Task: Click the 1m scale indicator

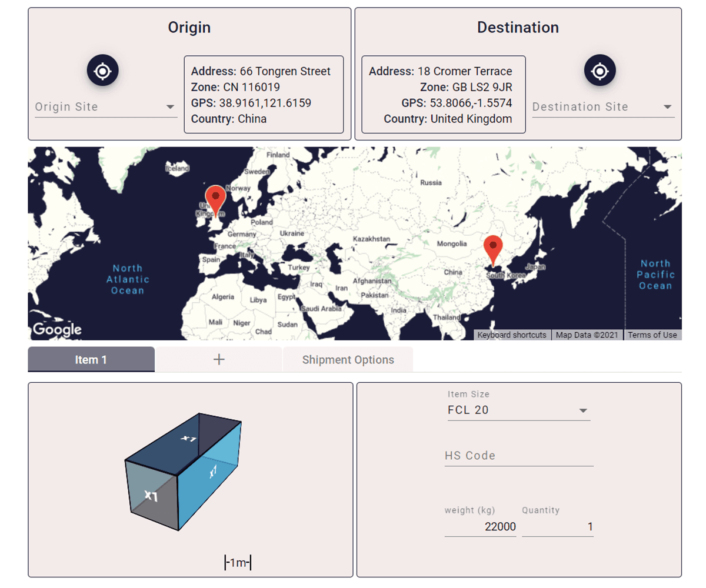Action: [x=238, y=563]
